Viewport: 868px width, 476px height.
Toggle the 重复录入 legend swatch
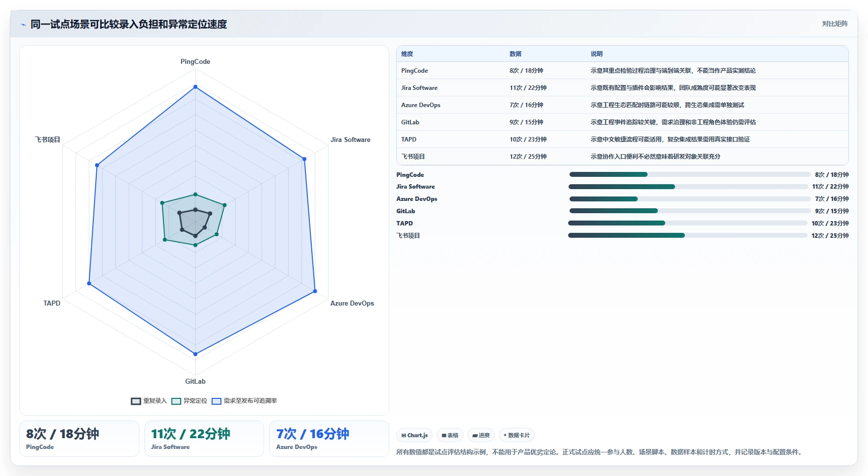pos(136,401)
